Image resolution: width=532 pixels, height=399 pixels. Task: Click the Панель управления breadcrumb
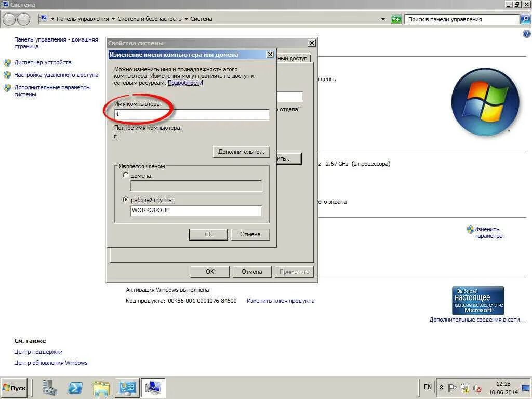[x=83, y=19]
